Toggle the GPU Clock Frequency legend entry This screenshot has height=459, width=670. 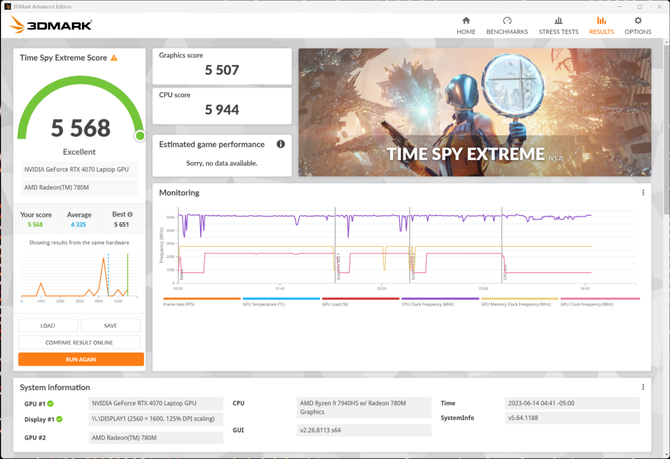[600, 302]
